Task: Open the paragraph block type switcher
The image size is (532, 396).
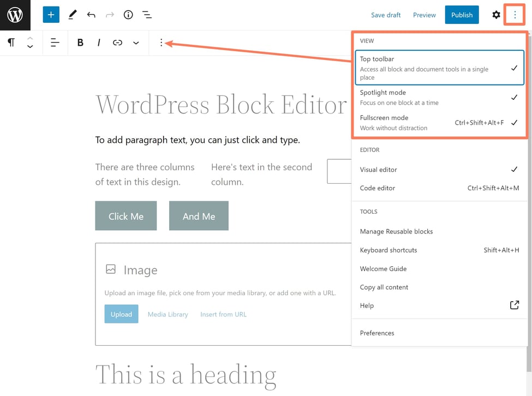Action: click(11, 43)
